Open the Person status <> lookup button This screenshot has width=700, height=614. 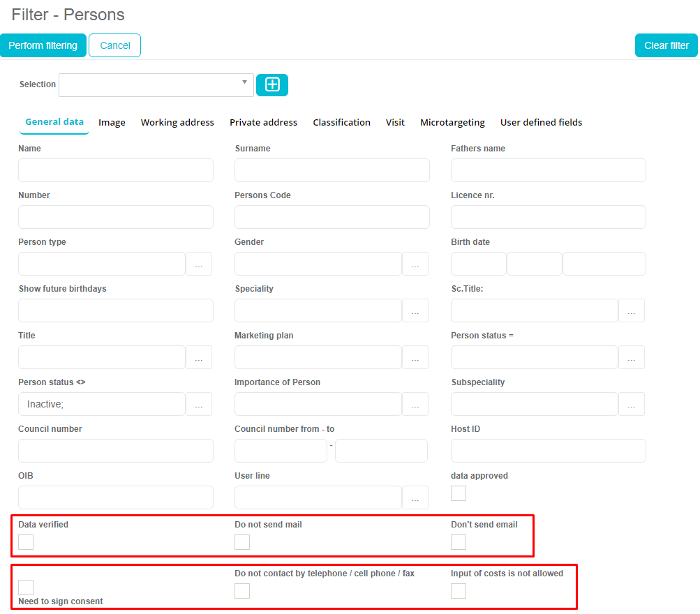(x=199, y=405)
